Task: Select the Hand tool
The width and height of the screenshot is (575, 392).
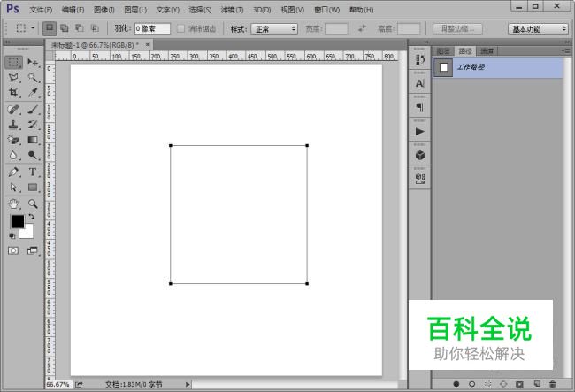Action: click(13, 204)
